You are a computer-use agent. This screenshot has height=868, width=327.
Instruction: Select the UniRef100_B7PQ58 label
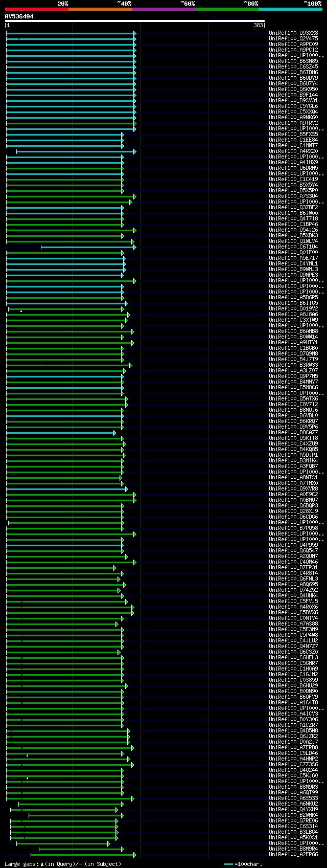(x=293, y=528)
